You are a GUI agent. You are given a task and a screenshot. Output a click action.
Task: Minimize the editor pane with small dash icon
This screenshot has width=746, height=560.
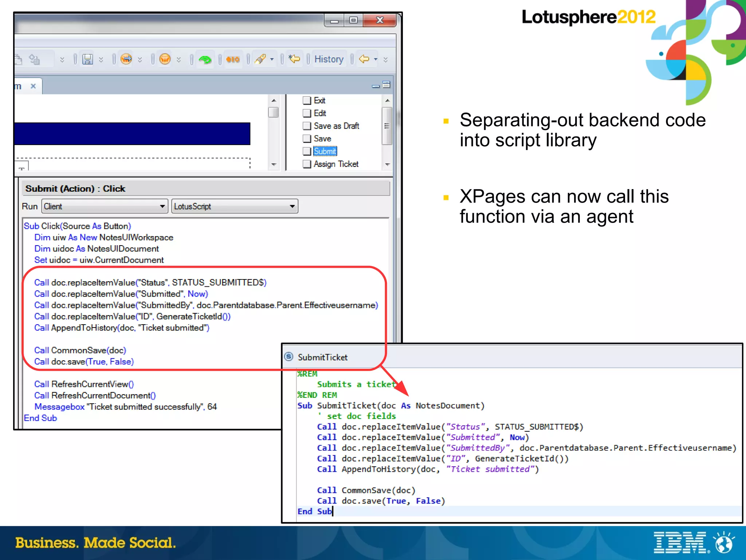click(x=376, y=86)
